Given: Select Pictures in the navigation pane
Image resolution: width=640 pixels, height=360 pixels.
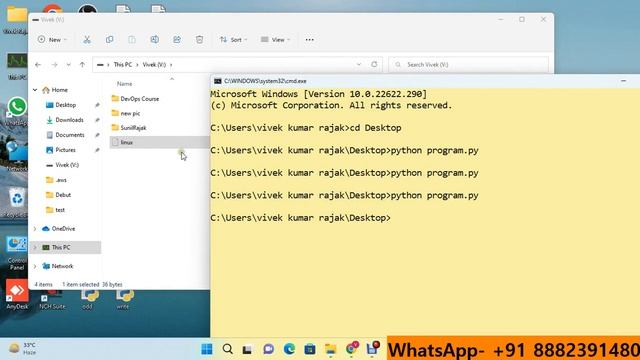Looking at the screenshot, I should pyautogui.click(x=65, y=150).
